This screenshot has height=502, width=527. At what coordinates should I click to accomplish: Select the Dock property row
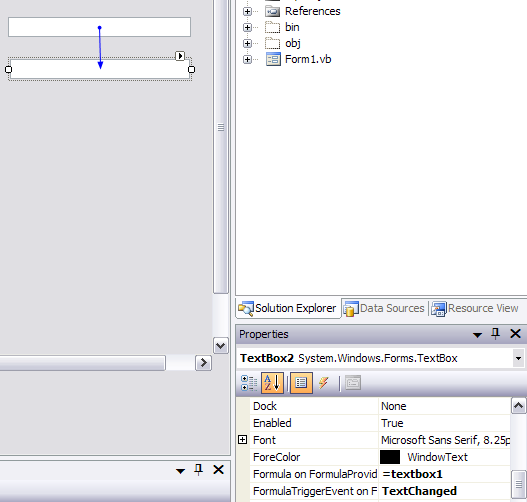(x=380, y=406)
